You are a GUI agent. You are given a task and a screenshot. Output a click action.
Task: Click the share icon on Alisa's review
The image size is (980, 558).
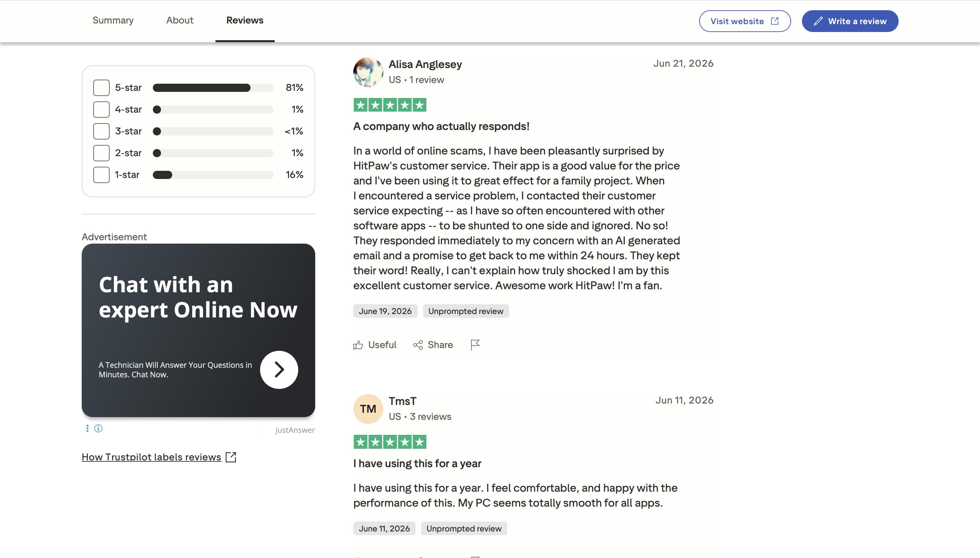(418, 345)
